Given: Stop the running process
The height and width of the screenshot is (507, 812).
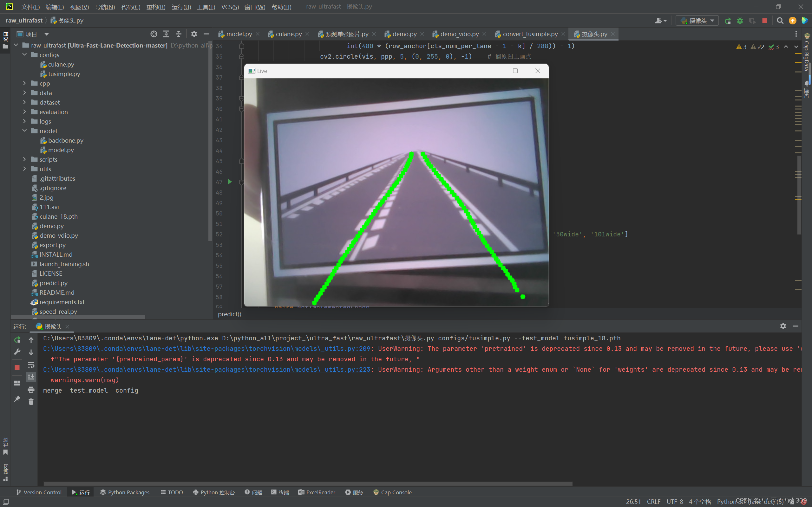Looking at the screenshot, I should [x=765, y=21].
